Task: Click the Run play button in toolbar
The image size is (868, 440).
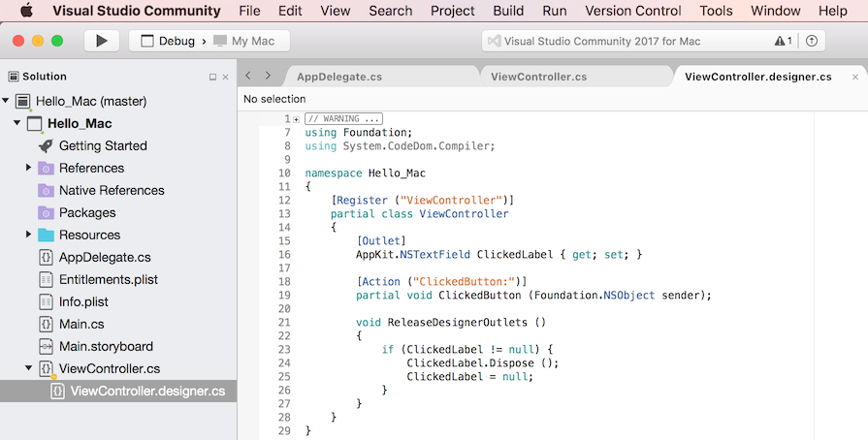Action: (101, 42)
